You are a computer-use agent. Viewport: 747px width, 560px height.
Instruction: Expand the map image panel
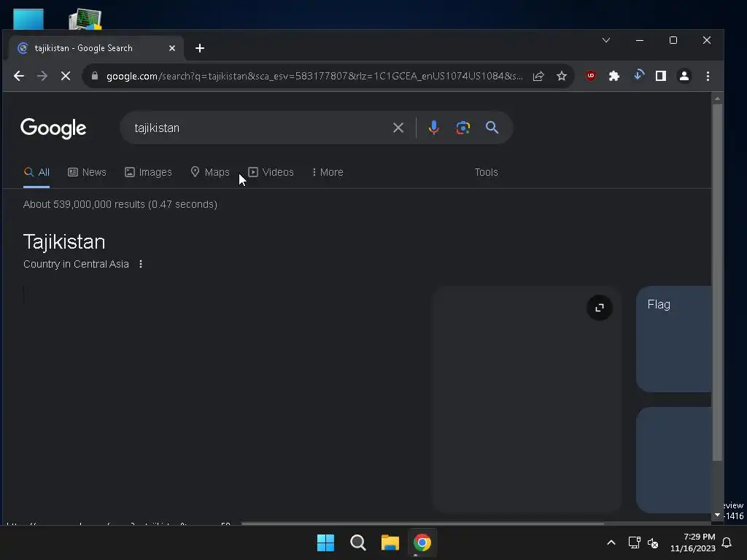pyautogui.click(x=600, y=308)
